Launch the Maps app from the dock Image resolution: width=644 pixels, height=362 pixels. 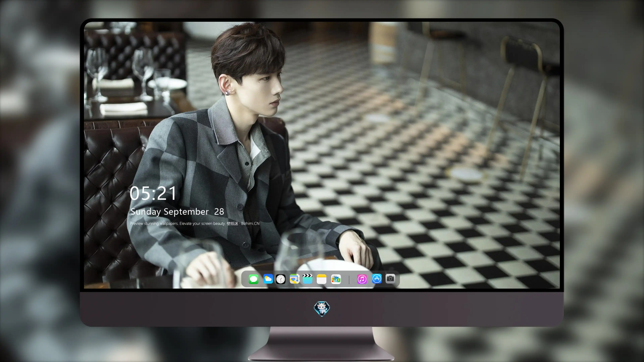click(294, 279)
